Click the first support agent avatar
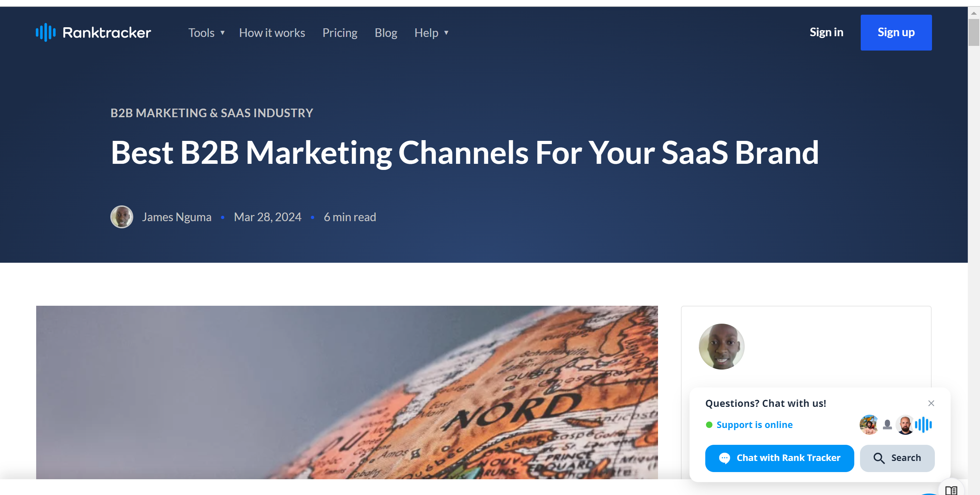The image size is (980, 495). (869, 424)
